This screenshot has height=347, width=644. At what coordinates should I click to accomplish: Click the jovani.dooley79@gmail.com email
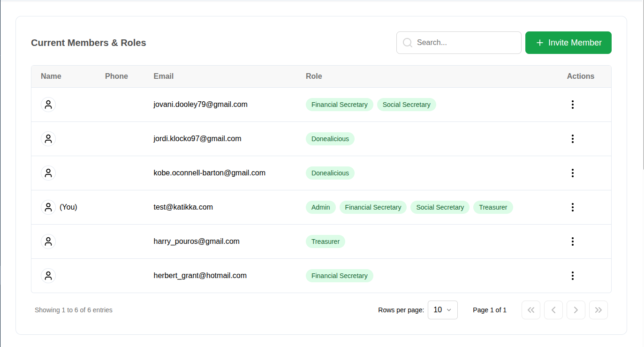coord(201,105)
